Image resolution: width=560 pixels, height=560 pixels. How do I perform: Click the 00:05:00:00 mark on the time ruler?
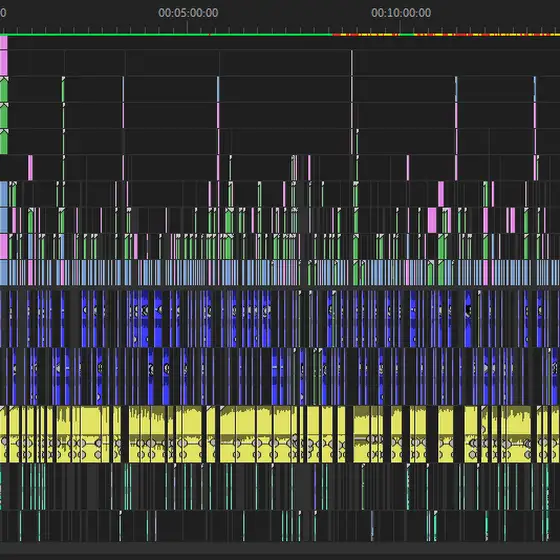click(x=188, y=13)
